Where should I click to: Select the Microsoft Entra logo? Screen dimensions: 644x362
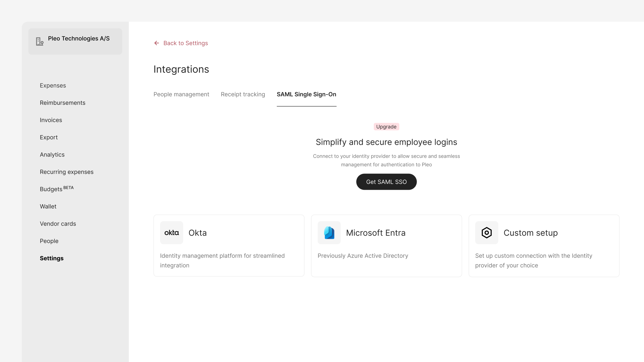(x=329, y=233)
